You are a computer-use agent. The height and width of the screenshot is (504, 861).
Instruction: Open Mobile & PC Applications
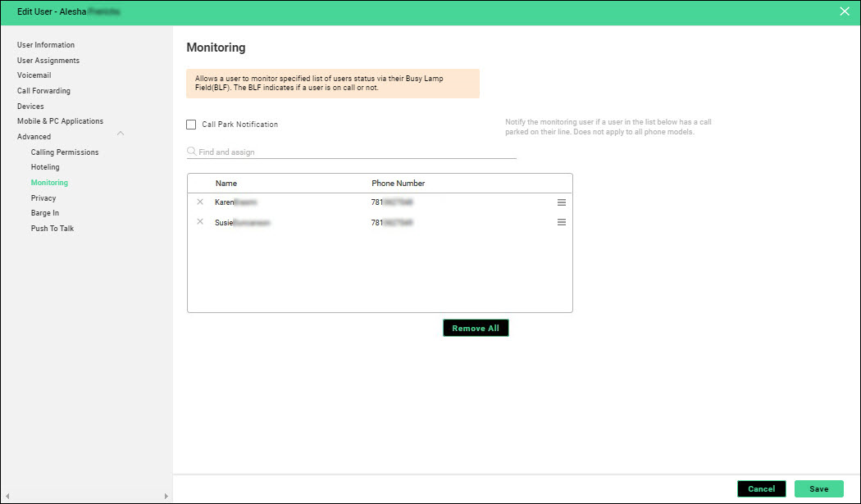pyautogui.click(x=60, y=121)
